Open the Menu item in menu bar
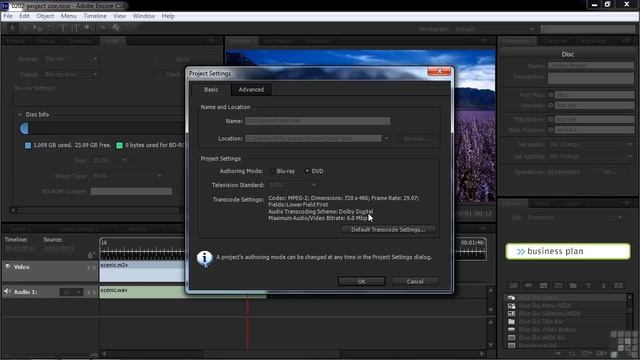 (x=69, y=16)
